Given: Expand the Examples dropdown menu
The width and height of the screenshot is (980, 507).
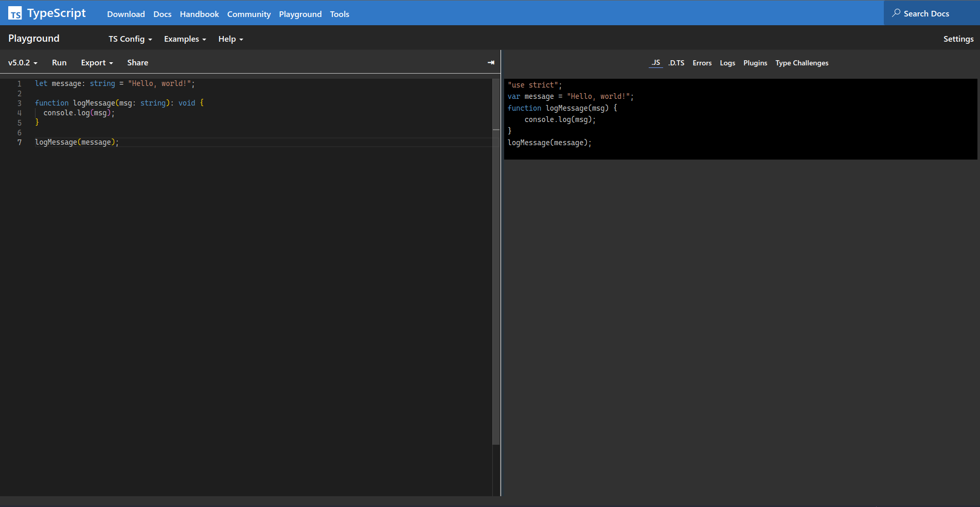Looking at the screenshot, I should tap(185, 39).
